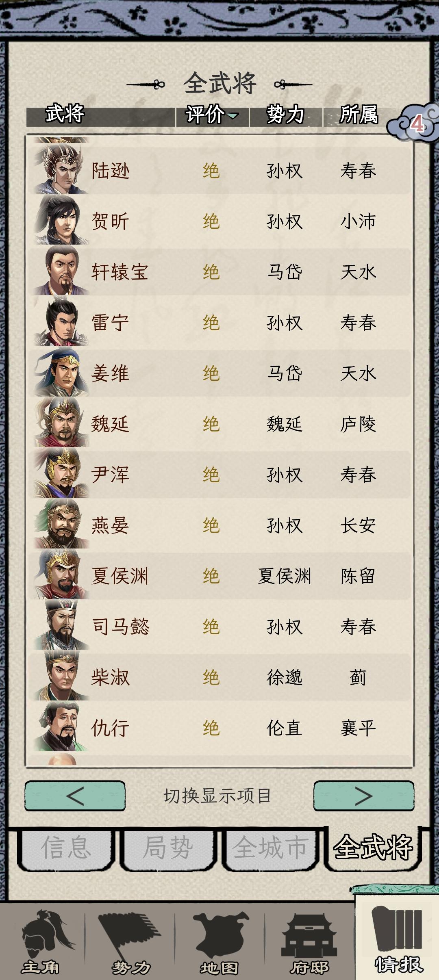Tap 司马懿's portrait
This screenshot has height=980, width=439.
click(x=60, y=625)
